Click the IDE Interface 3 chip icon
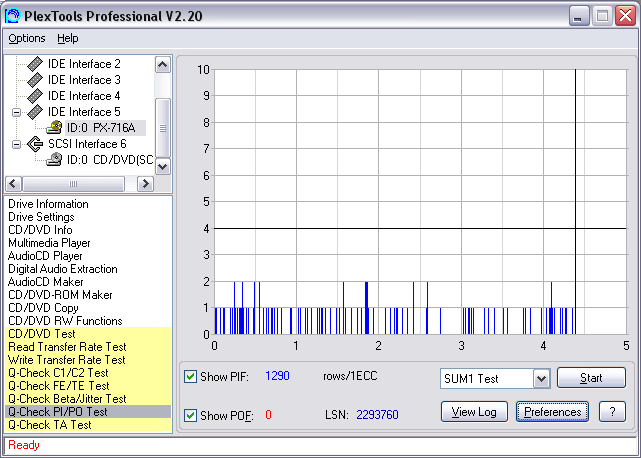This screenshot has height=458, width=641. (35, 80)
